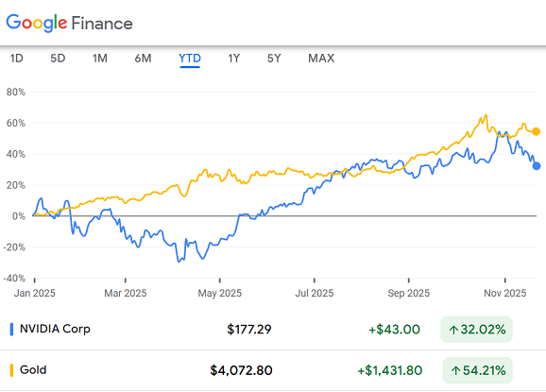The height and width of the screenshot is (392, 546).
Task: Click NVIDIA's blue color marker
Action: (x=11, y=330)
